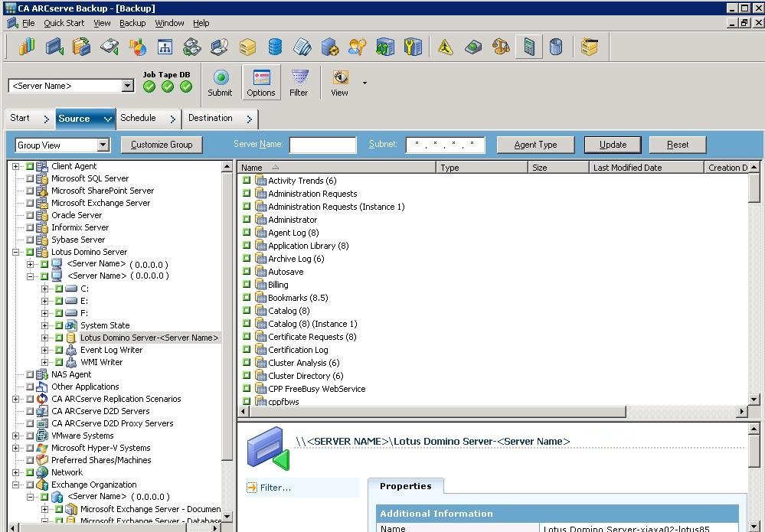Image resolution: width=765 pixels, height=532 pixels.
Task: Expand the VMware Systems tree node
Action: pyautogui.click(x=15, y=436)
